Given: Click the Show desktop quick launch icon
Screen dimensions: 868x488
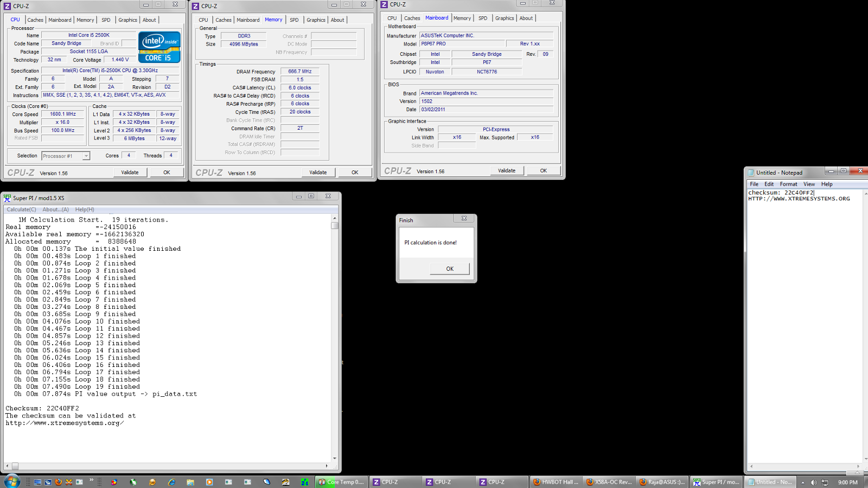Looking at the screenshot, I should 37,482.
